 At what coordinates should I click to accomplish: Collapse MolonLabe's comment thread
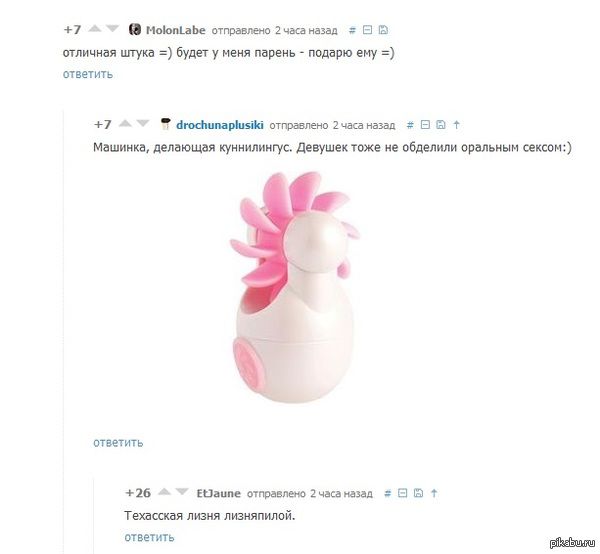pyautogui.click(x=367, y=30)
